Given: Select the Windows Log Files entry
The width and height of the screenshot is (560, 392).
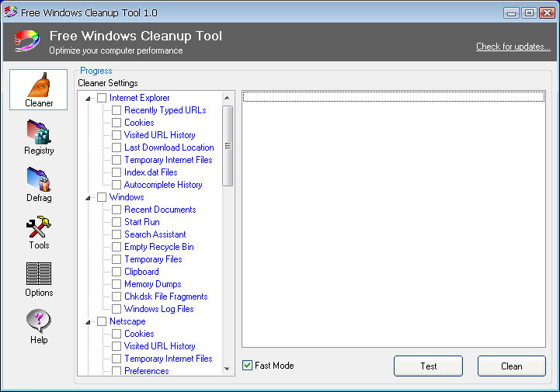Looking at the screenshot, I should click(x=158, y=309).
